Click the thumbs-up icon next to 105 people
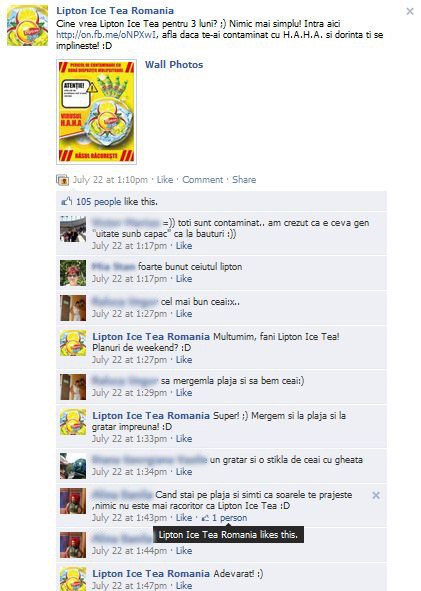 pyautogui.click(x=67, y=201)
